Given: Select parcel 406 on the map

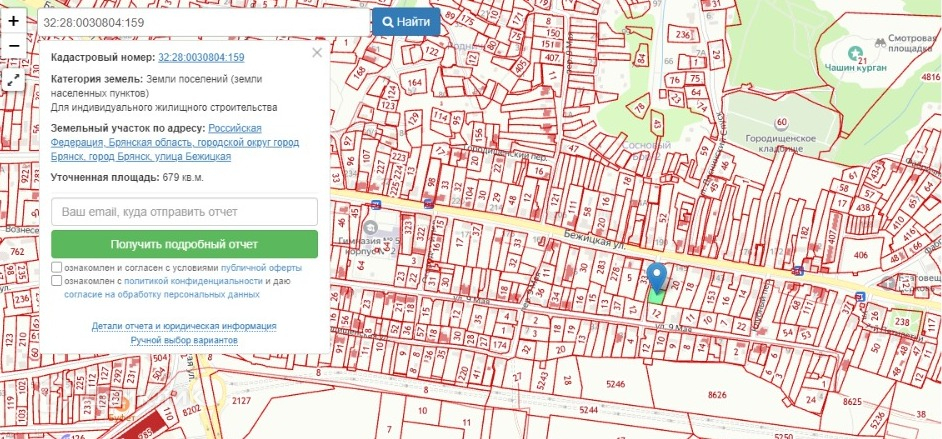Looking at the screenshot, I should 860,255.
